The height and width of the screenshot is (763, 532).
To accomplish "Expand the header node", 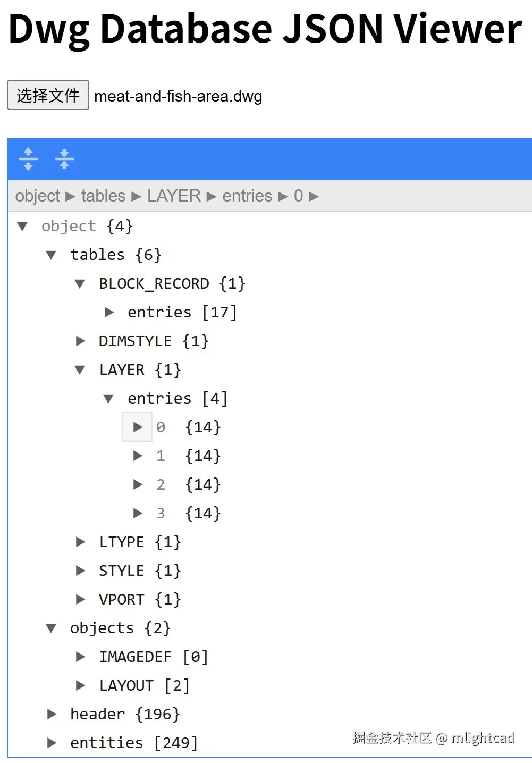I will (x=51, y=714).
